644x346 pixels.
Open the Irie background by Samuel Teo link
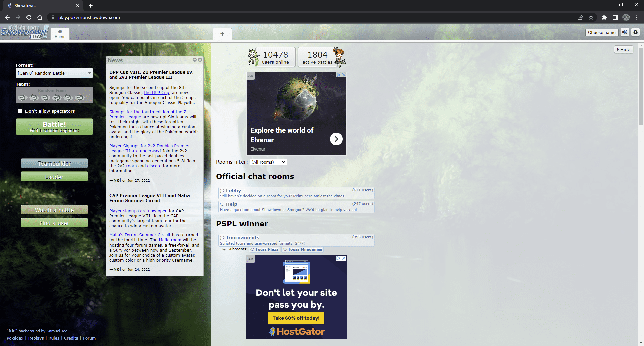click(37, 331)
